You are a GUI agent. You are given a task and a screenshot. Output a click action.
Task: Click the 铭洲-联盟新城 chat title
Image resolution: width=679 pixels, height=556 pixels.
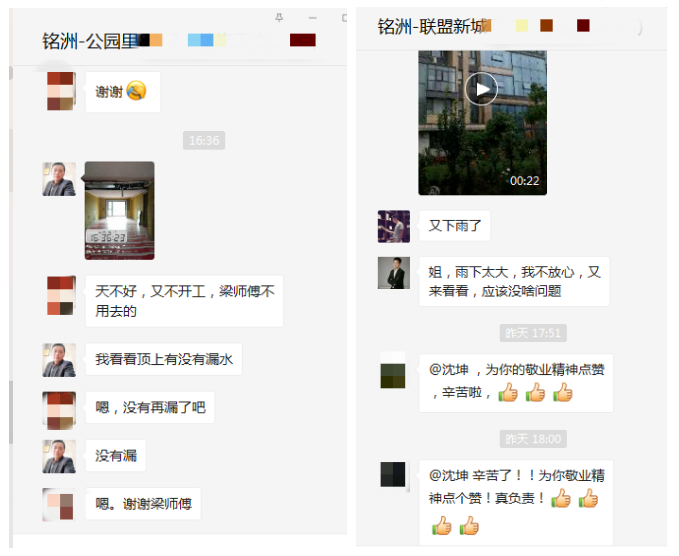point(433,26)
